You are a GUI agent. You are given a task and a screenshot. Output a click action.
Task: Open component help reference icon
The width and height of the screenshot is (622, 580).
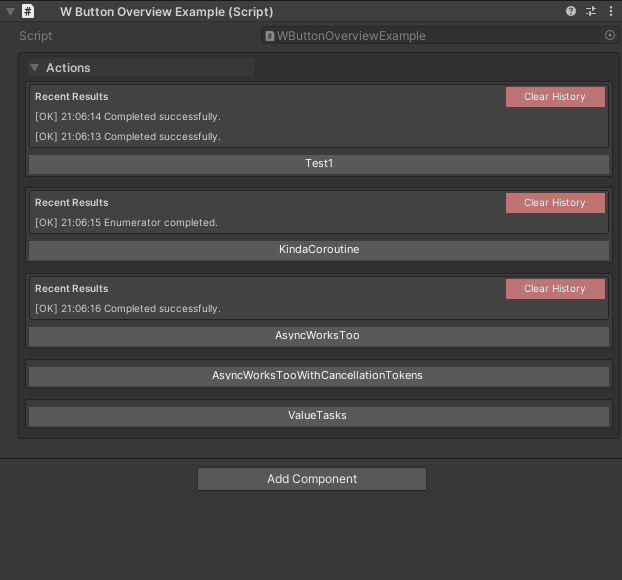pyautogui.click(x=570, y=11)
